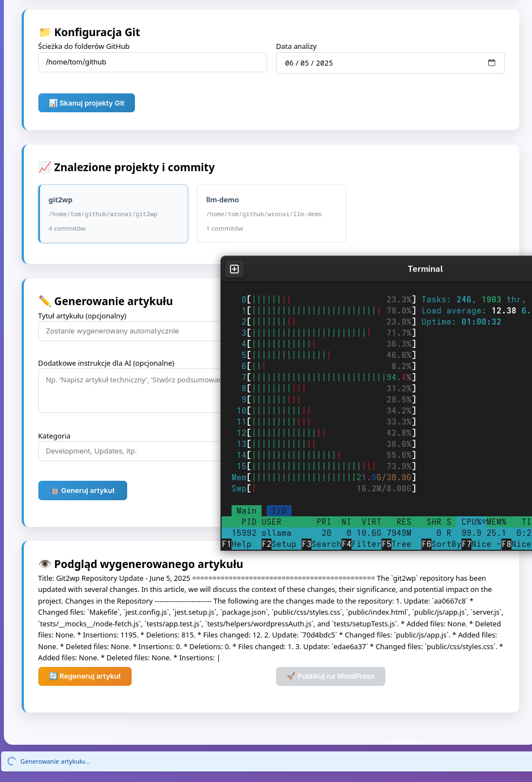Switch to the htop Main tab

247,511
